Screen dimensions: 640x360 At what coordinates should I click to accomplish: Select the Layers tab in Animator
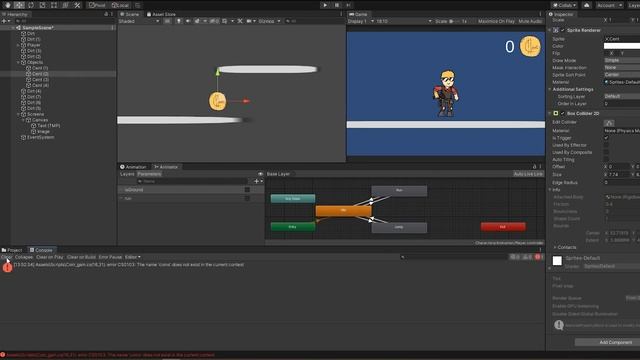(127, 174)
